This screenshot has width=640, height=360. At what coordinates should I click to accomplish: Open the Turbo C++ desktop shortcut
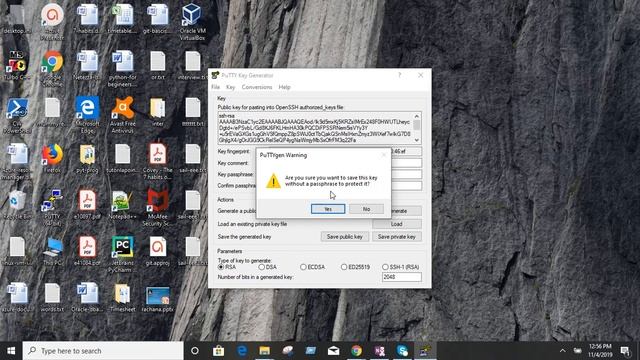(17, 65)
